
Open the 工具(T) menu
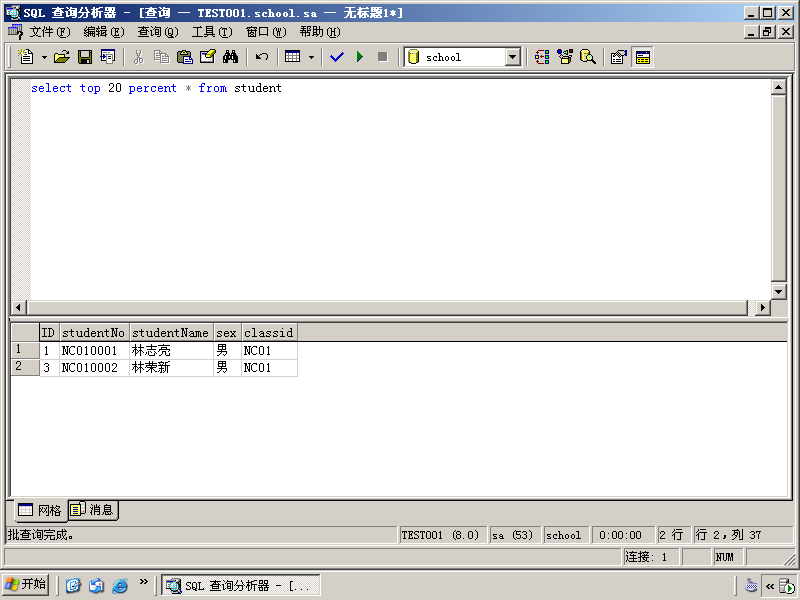point(212,32)
